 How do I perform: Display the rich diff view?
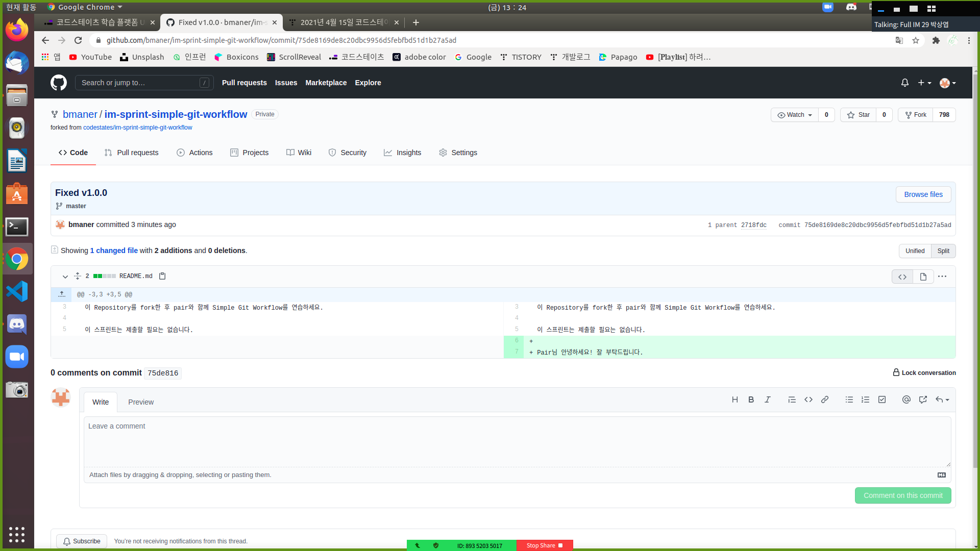pyautogui.click(x=923, y=277)
